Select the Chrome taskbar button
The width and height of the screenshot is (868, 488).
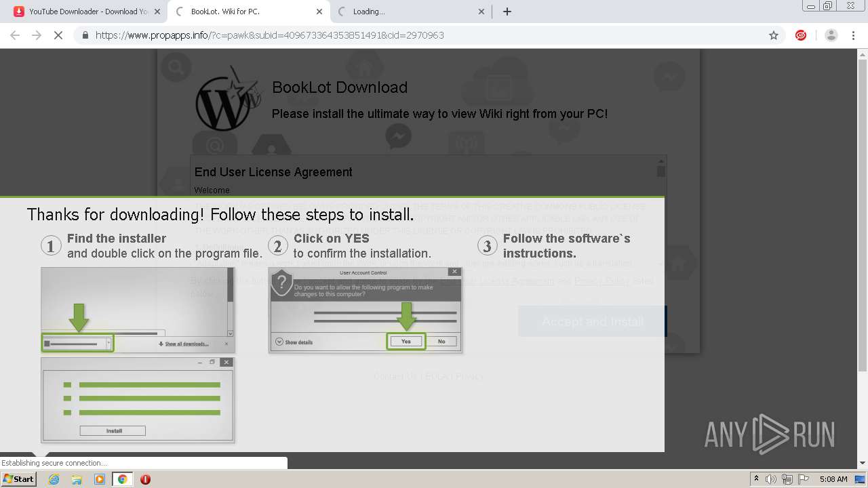point(122,479)
